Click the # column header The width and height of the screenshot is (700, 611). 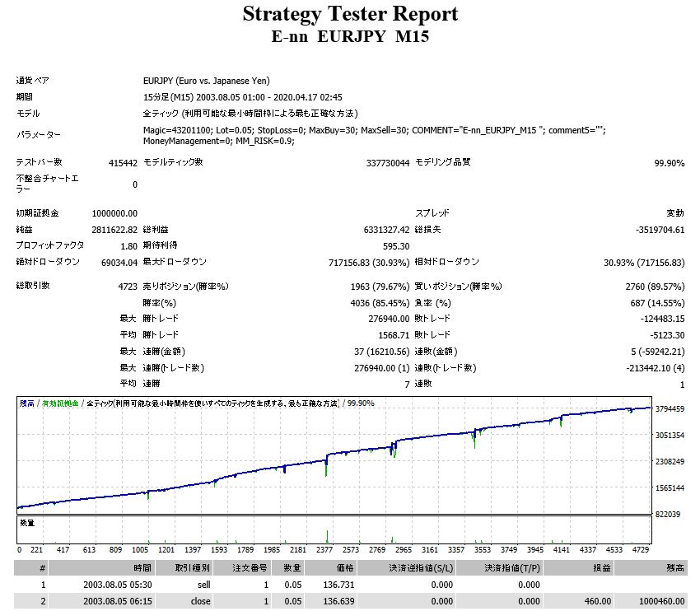30,567
